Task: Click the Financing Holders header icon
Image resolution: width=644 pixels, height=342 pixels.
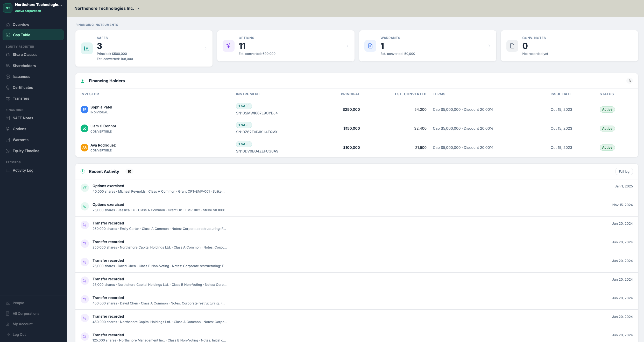Action: click(x=83, y=81)
